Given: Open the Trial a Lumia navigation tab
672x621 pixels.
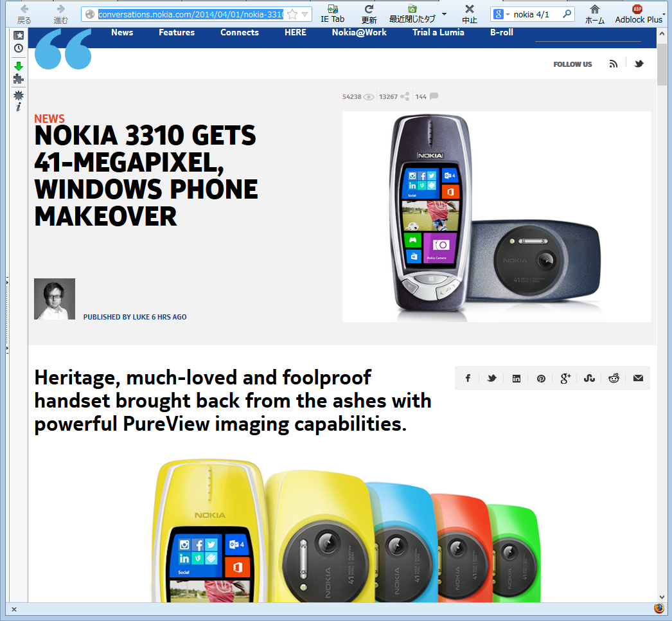Looking at the screenshot, I should coord(438,32).
